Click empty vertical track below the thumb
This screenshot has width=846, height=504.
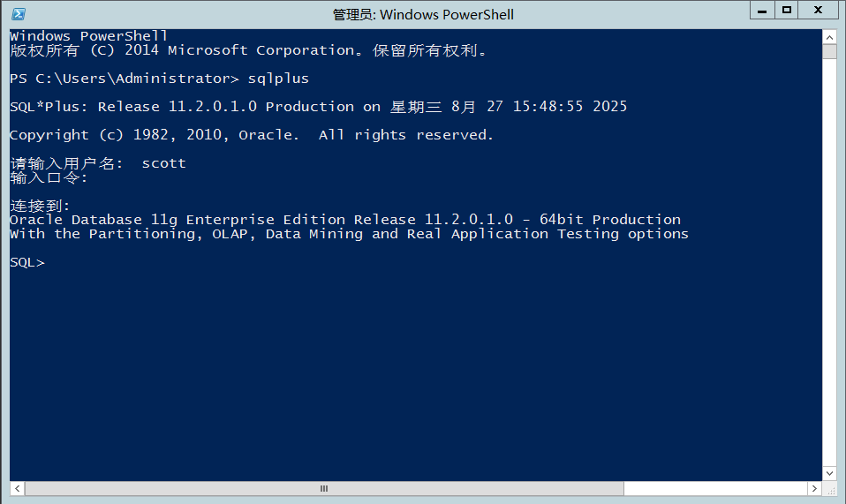pyautogui.click(x=829, y=262)
